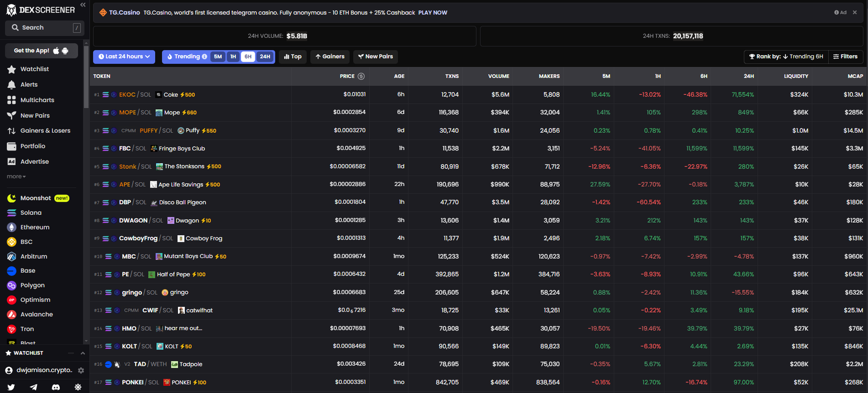The image size is (868, 393).
Task: Open the gringo/SOL pair row
Action: click(x=477, y=292)
